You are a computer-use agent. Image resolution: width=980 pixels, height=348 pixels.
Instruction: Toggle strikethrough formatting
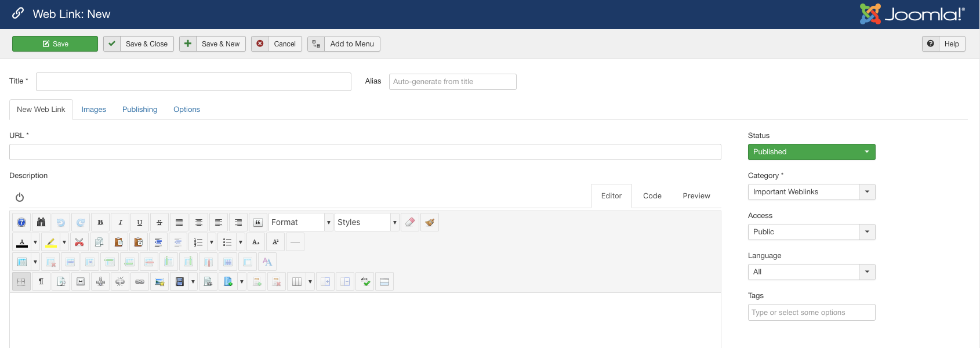point(159,222)
